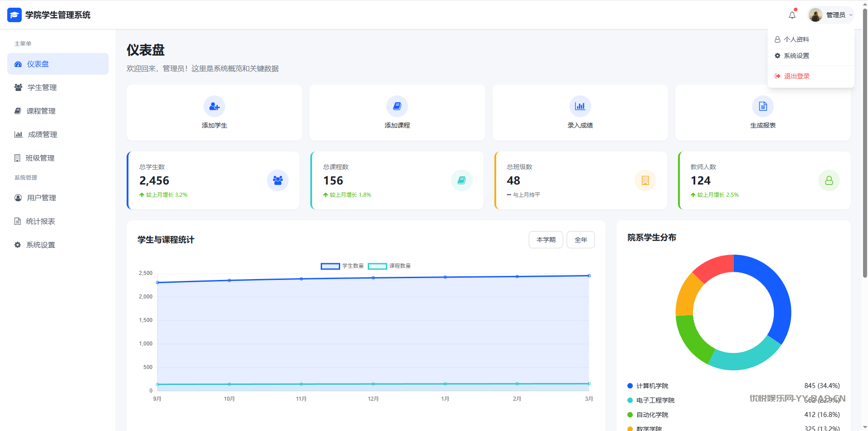Viewport: 868px width, 431px height.
Task: Click the total students (总学生数) people icon
Action: tap(278, 180)
